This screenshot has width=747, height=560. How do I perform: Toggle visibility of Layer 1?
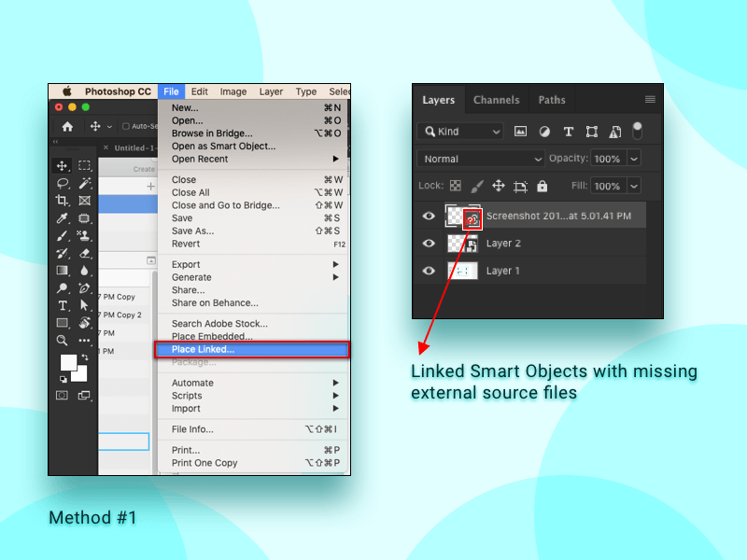429,271
